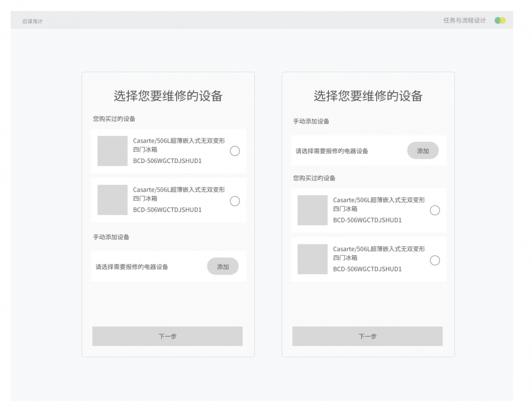Select second purchased device radio in left card
Screen dimensions: 532x412
[235, 201]
